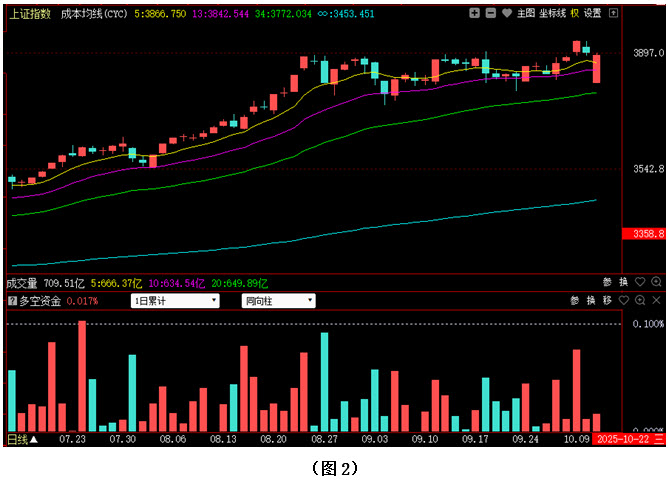Image resolution: width=668 pixels, height=484 pixels.
Task: Click the magnifier icon in 成交量 panel header
Action: pos(655,283)
